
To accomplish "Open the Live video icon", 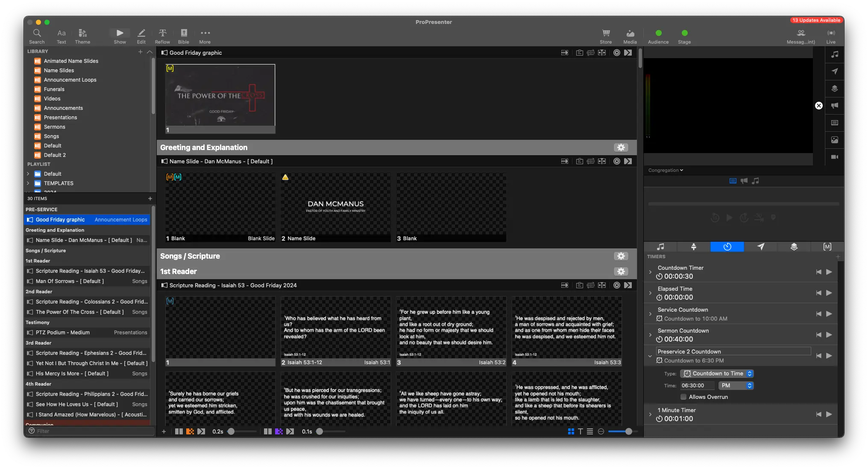I will pos(831,36).
